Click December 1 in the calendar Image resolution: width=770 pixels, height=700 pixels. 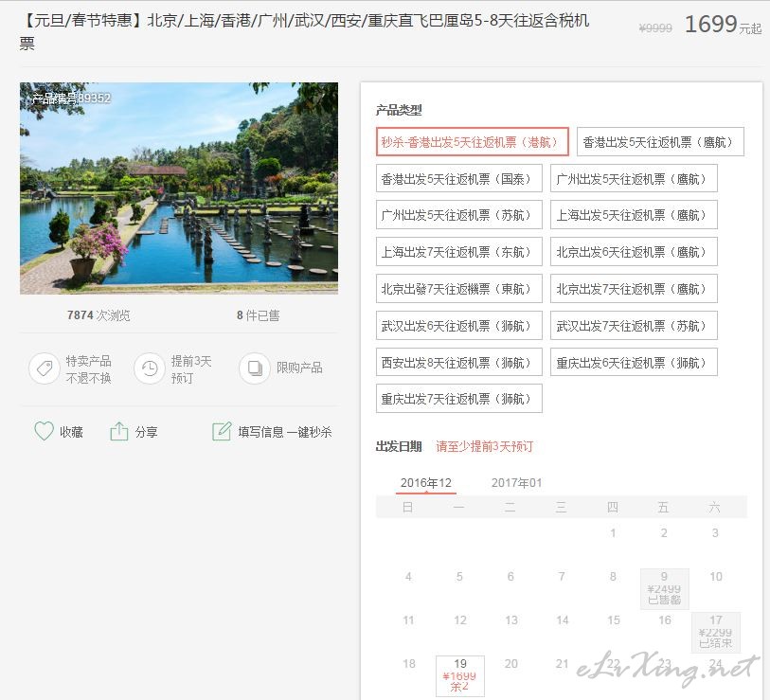coord(613,533)
